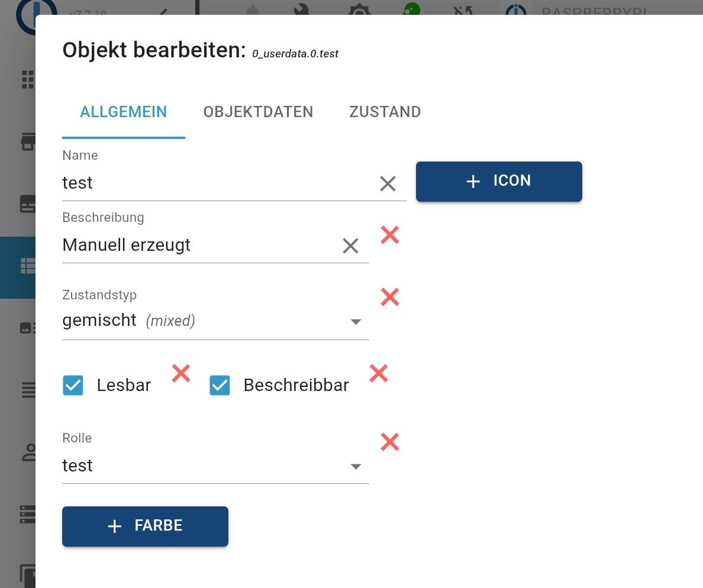Remove Rolle property via red X
Screen dimensions: 703x588
pyautogui.click(x=389, y=442)
